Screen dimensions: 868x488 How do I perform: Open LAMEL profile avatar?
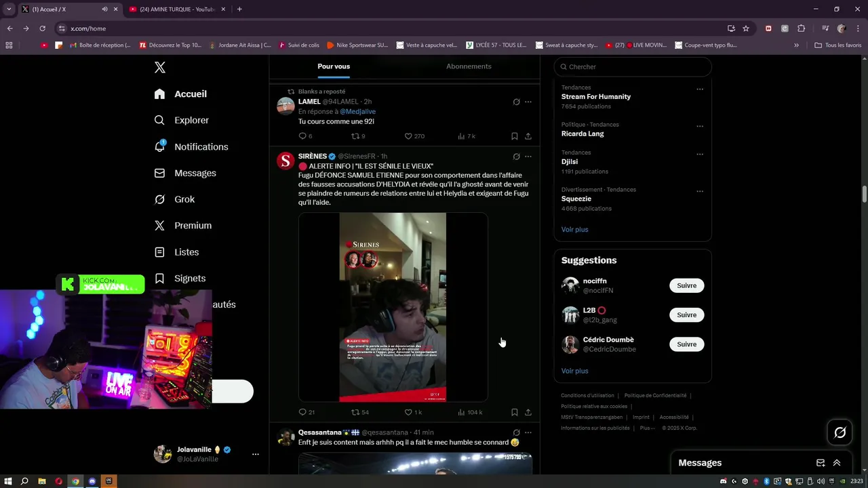tap(286, 106)
